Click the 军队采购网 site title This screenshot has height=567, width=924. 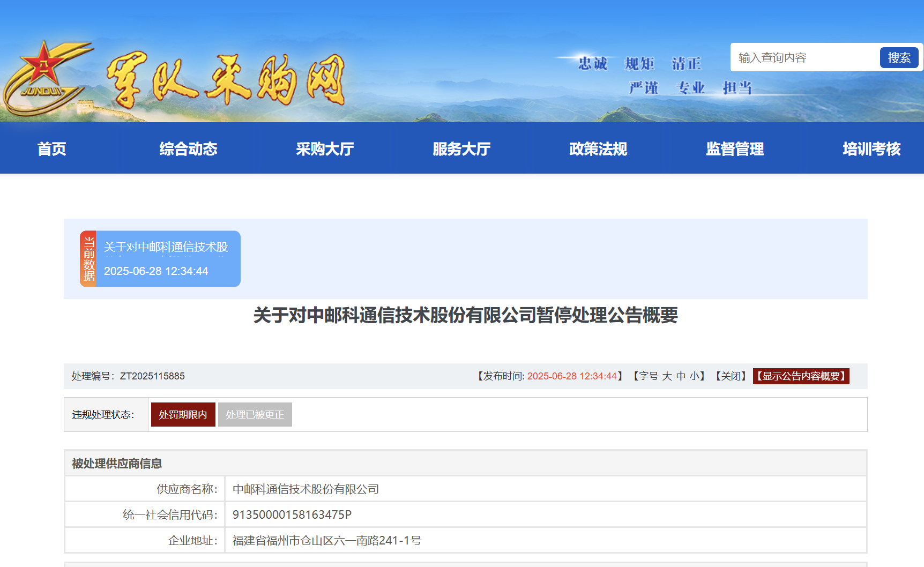[x=226, y=80]
